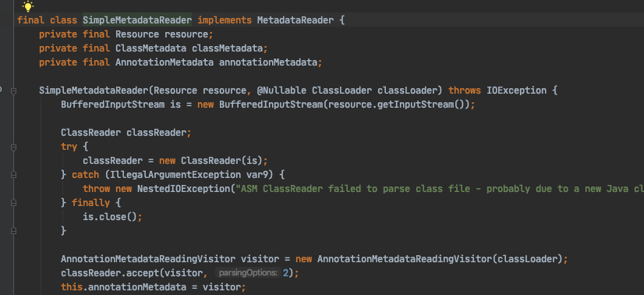Click the finally keyword
This screenshot has height=295, width=644.
90,203
